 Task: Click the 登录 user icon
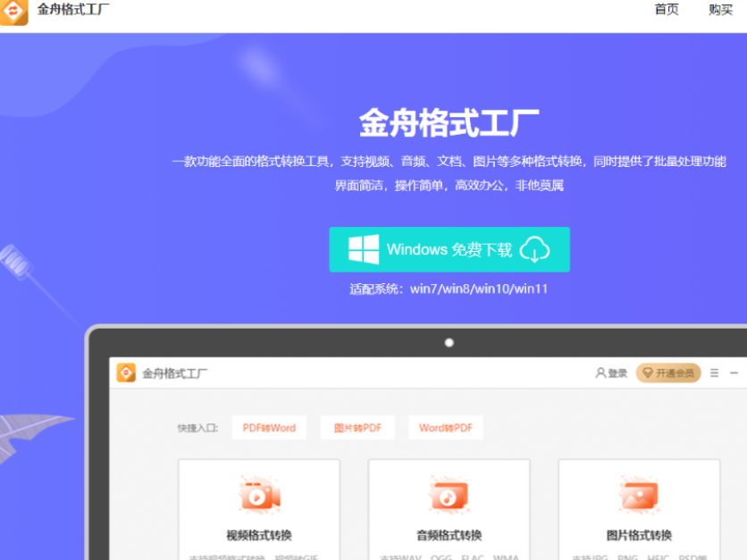click(600, 372)
